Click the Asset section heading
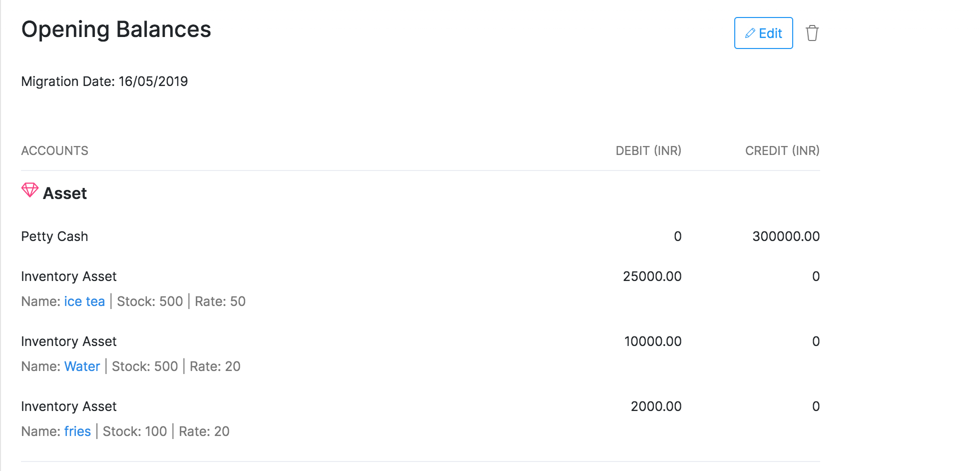 coord(65,193)
